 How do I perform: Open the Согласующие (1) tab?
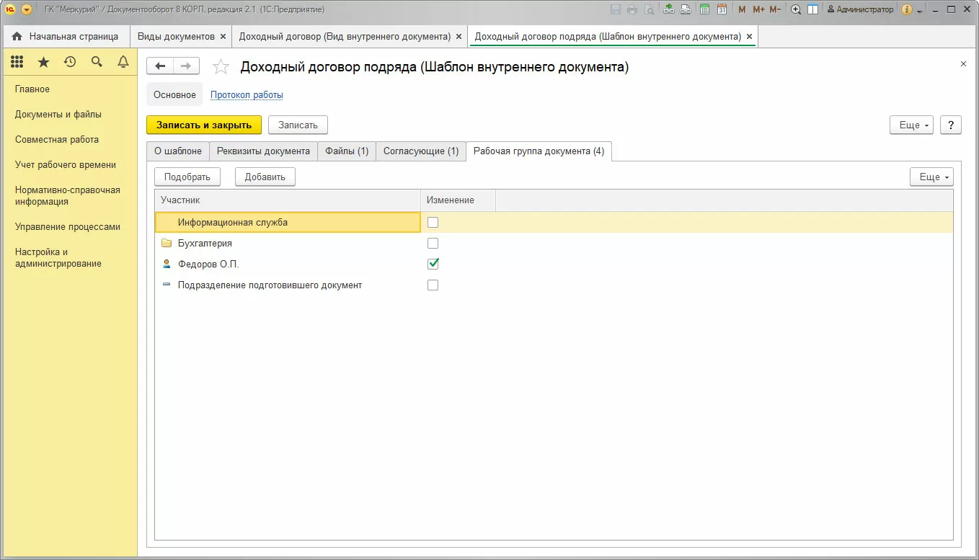421,151
